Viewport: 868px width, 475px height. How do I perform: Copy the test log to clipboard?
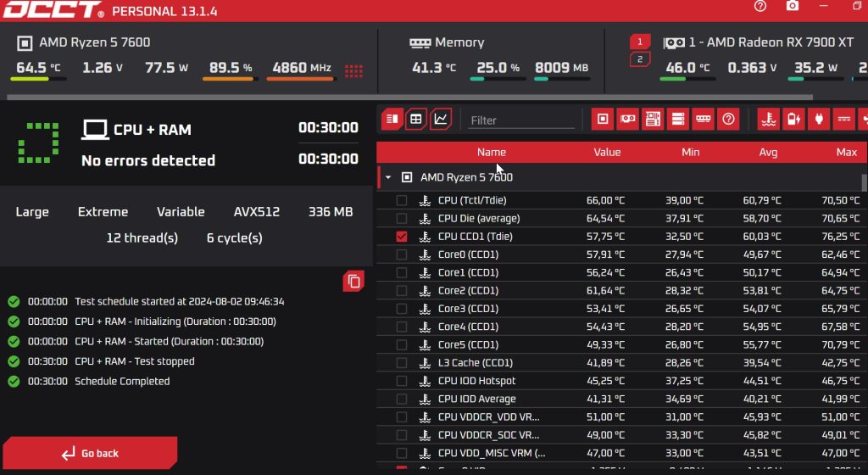(x=353, y=282)
